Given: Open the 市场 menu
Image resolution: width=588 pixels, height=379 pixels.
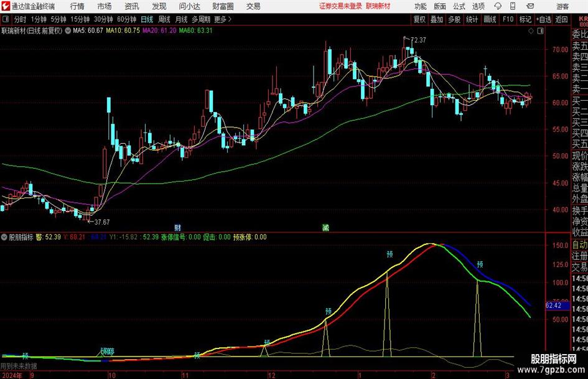Looking at the screenshot, I should (105, 6).
